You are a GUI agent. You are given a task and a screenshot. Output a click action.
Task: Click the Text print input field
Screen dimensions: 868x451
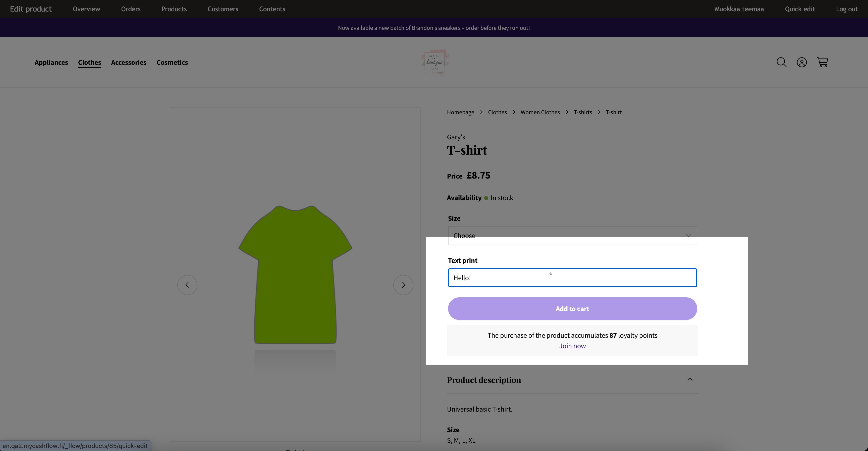(572, 278)
